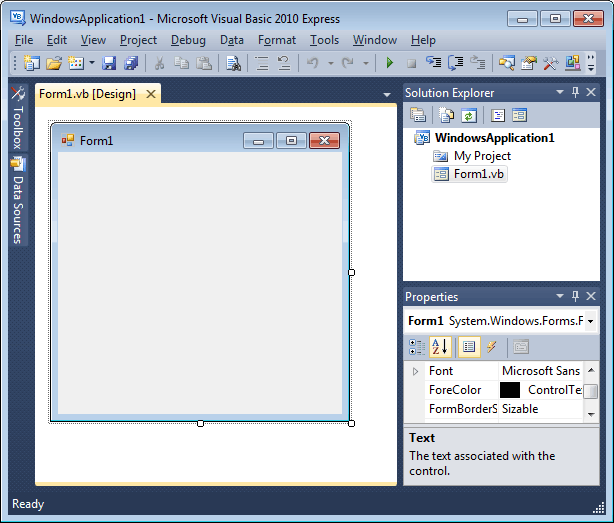This screenshot has height=523, width=614.
Task: Show Events with the lightning bolt icon
Action: pyautogui.click(x=492, y=347)
